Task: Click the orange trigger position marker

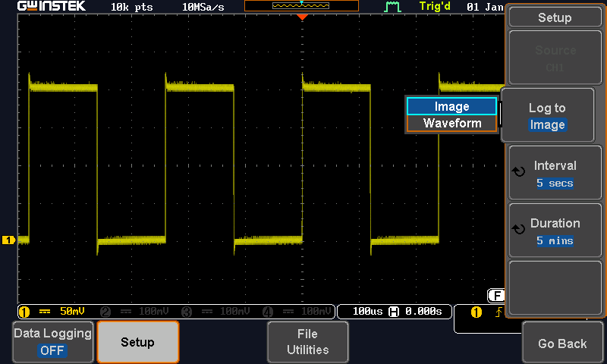Action: (x=303, y=17)
